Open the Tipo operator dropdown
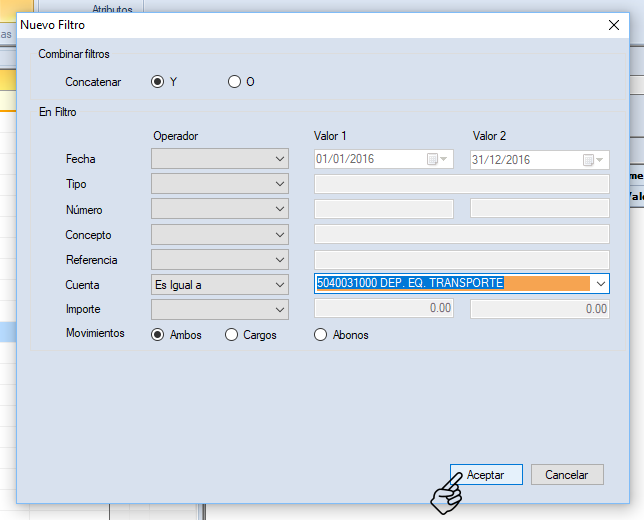644x520 pixels. [279, 184]
